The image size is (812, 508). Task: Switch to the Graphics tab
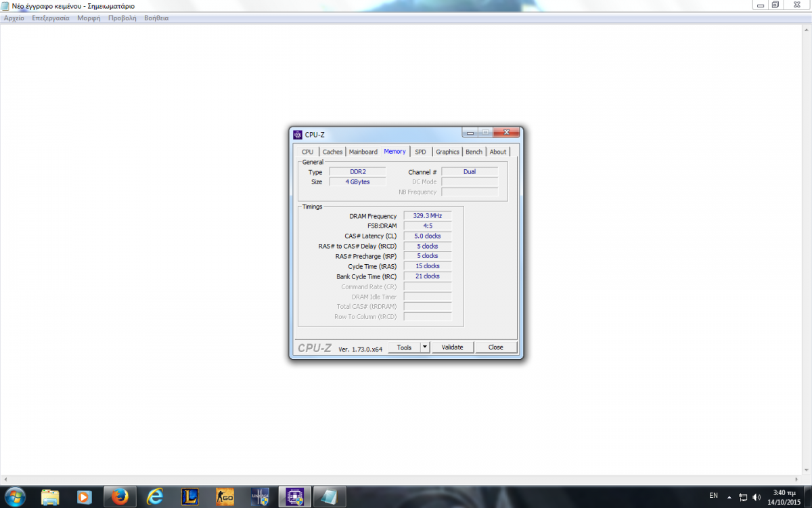tap(447, 152)
